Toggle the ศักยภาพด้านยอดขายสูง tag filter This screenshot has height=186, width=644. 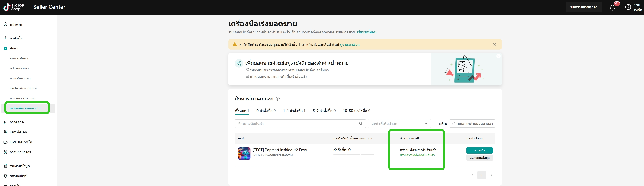pos(472,124)
